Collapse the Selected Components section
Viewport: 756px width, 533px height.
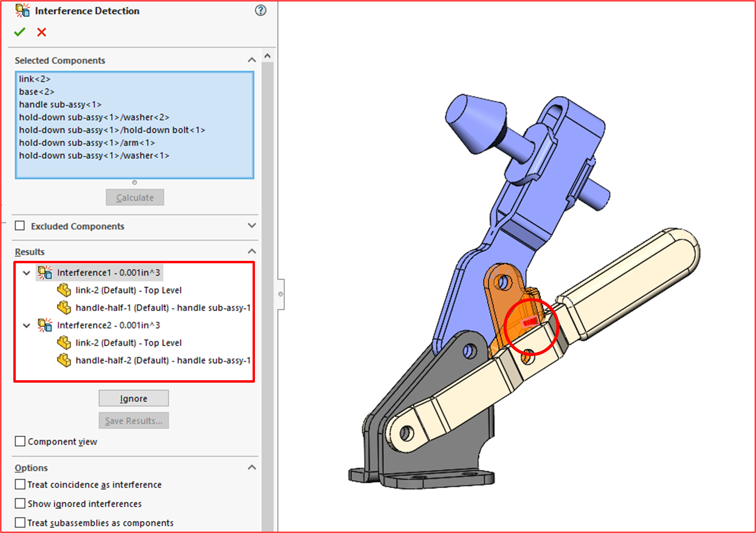[252, 60]
